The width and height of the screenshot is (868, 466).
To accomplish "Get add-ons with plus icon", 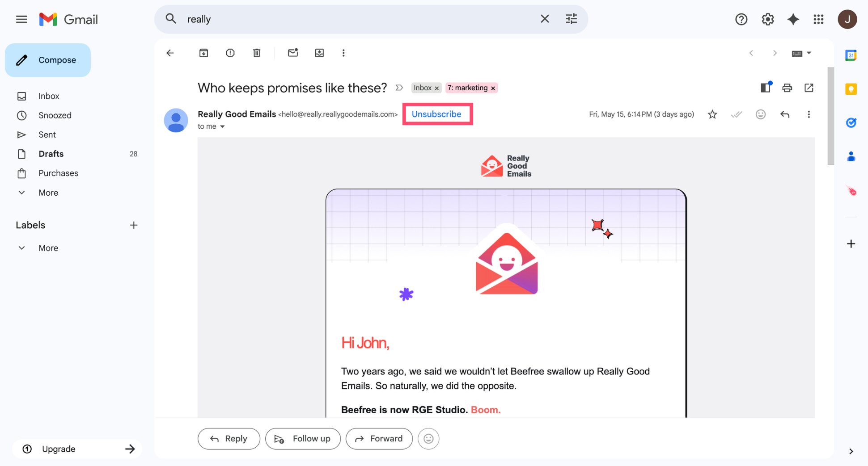I will coord(851,244).
